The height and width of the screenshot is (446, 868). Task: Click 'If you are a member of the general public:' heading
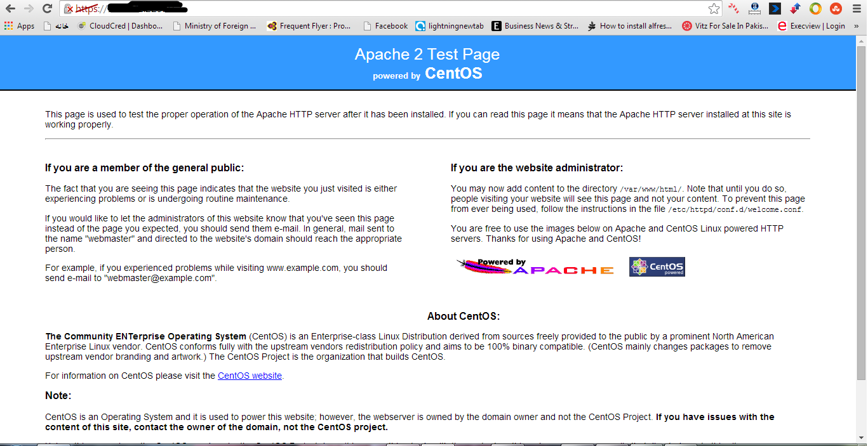click(144, 168)
